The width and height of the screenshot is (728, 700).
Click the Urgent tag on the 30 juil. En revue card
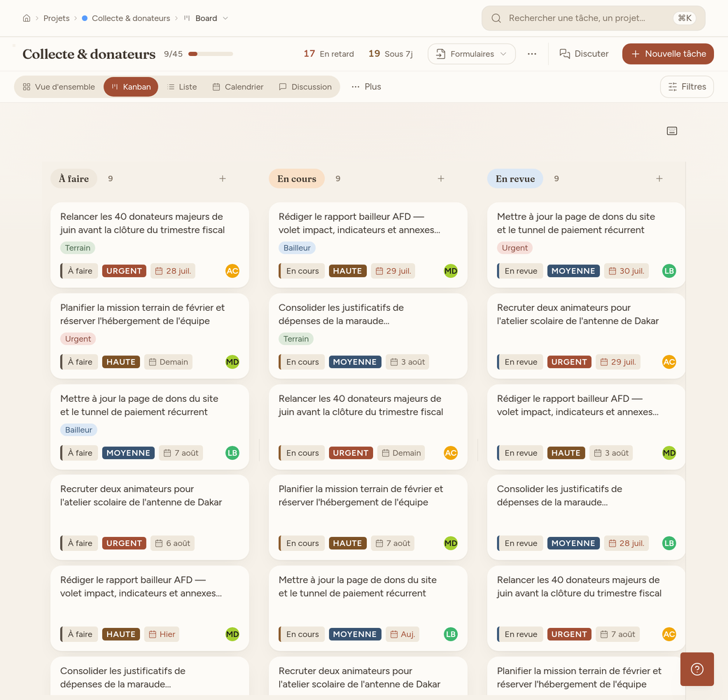(x=514, y=248)
